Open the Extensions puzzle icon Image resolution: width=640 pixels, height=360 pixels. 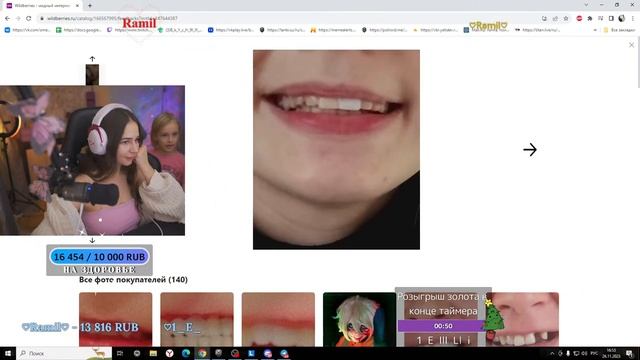(x=590, y=18)
